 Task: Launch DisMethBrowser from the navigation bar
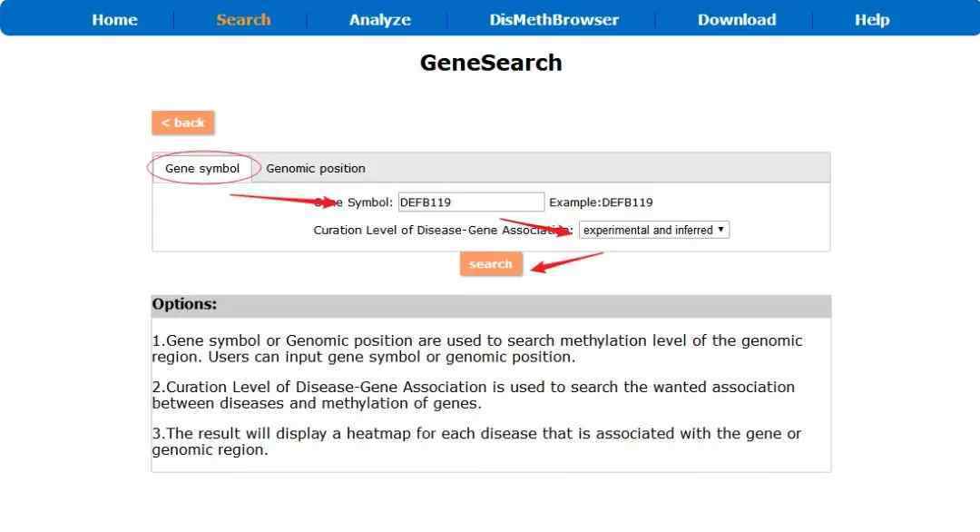[554, 20]
